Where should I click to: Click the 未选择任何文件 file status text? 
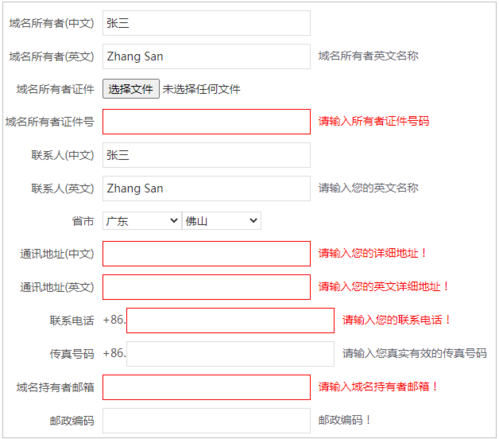pyautogui.click(x=201, y=89)
